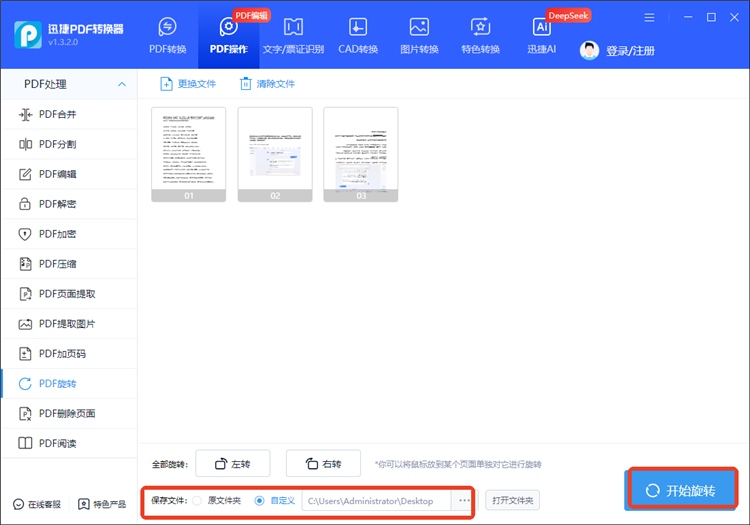Click the 开始旋转 button
The image size is (750, 525).
[x=682, y=491]
